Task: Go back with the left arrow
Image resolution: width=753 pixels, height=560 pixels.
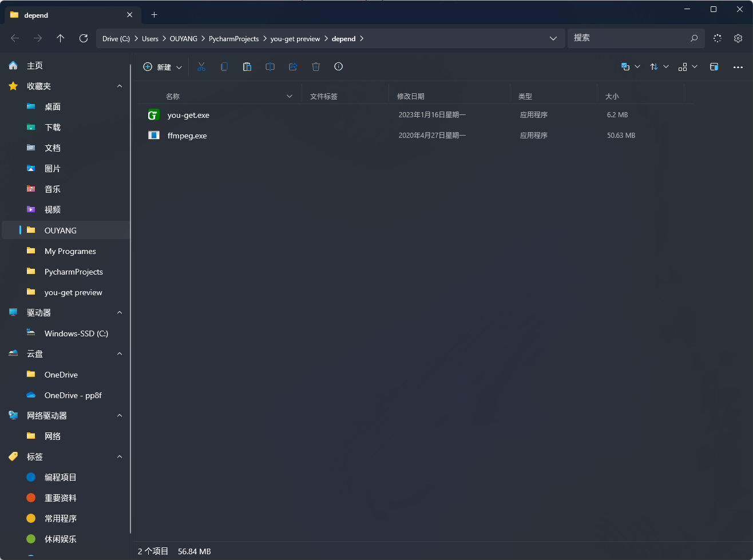Action: click(15, 38)
